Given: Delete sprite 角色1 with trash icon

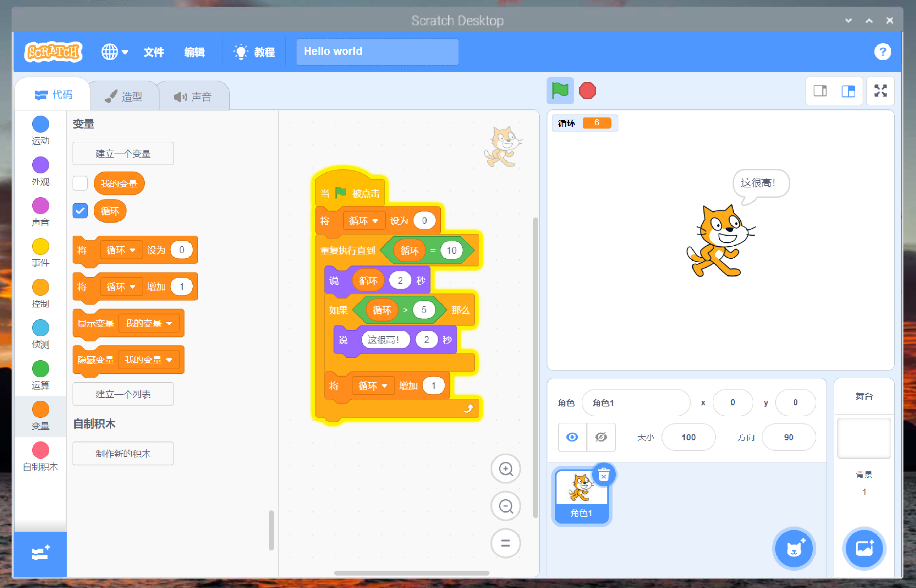Looking at the screenshot, I should tap(603, 475).
